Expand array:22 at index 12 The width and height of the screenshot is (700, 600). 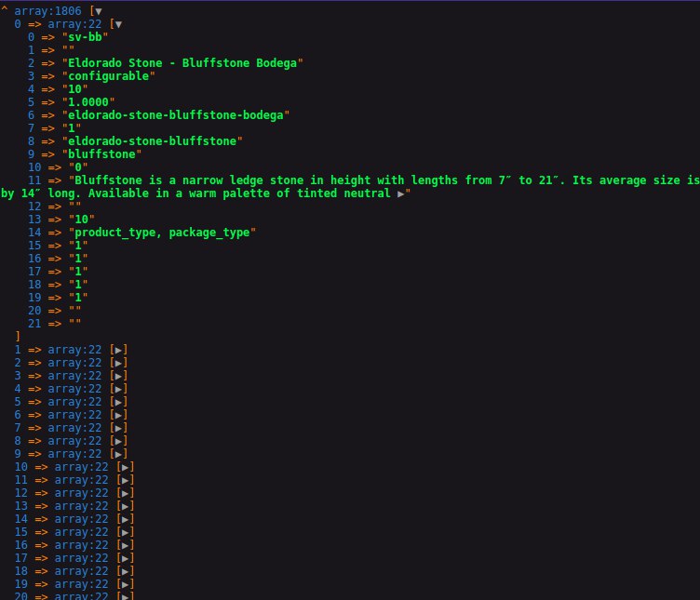[x=125, y=493]
